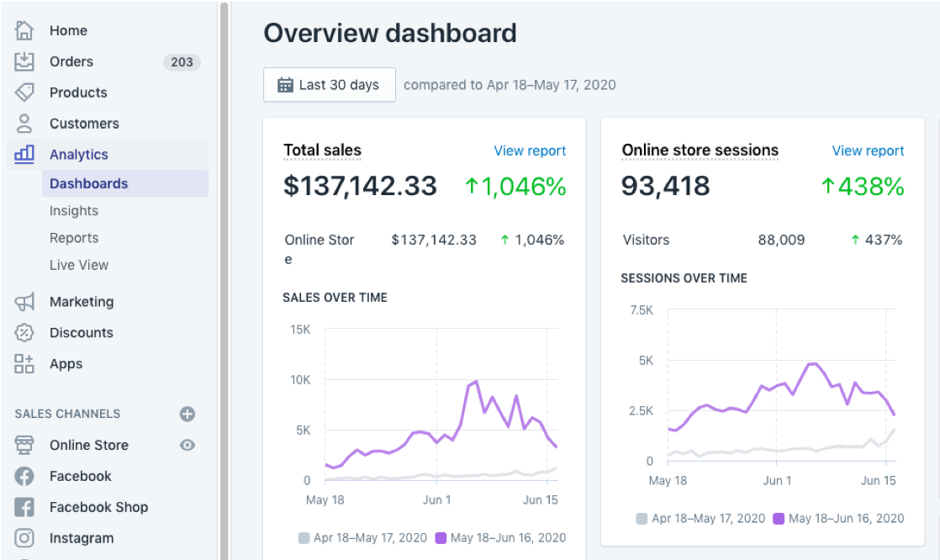940x560 pixels.
Task: Open the Customers section icon
Action: pyautogui.click(x=23, y=124)
